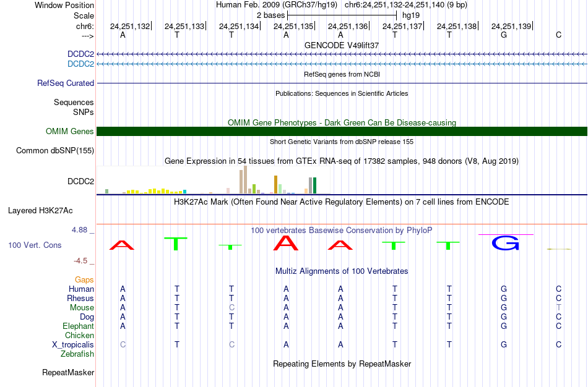Click the pale T in the Mouse alignment row
Viewport: 588px width, 387px height.
[x=558, y=308]
